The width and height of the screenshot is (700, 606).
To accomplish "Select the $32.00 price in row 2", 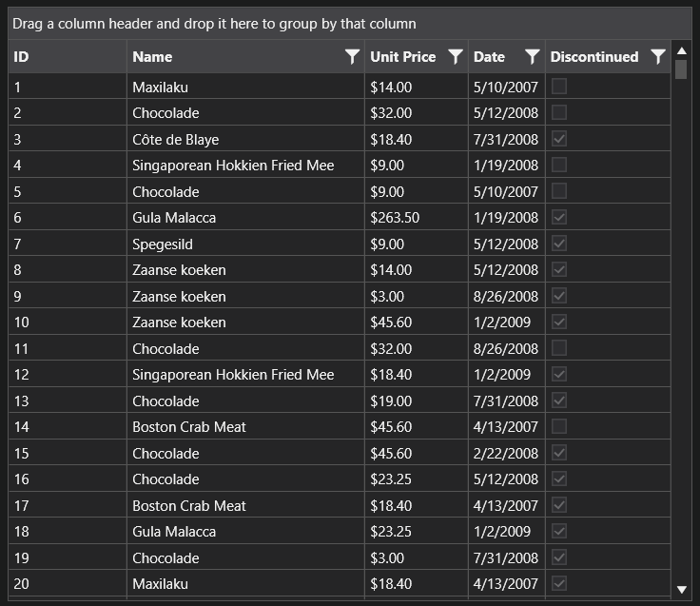I will [416, 112].
